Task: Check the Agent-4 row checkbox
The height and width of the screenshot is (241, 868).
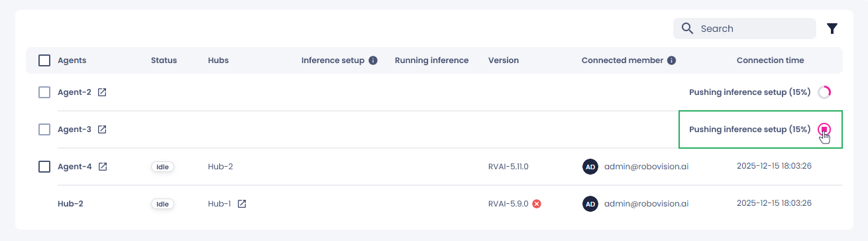Action: pyautogui.click(x=44, y=167)
